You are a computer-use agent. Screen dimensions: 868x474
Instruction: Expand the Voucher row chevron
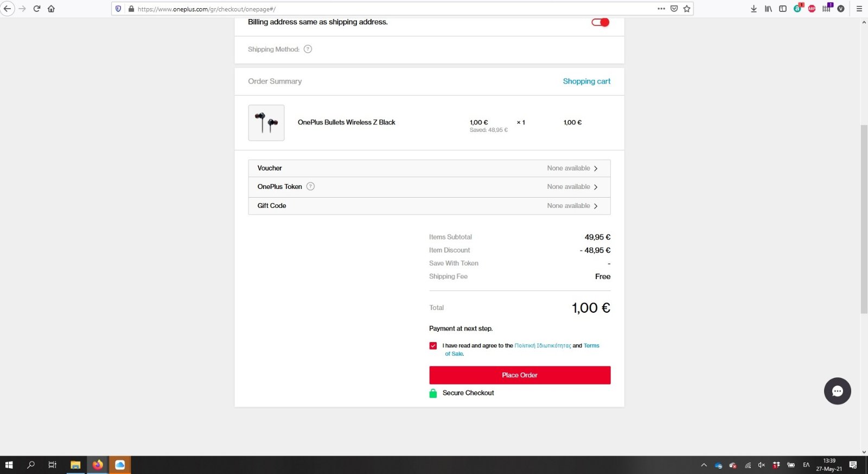point(596,168)
